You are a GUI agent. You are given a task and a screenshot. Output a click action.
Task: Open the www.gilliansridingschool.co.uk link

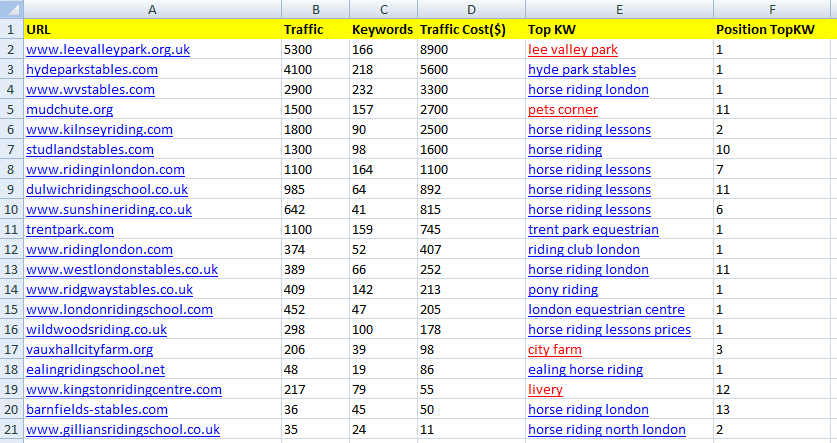coord(123,430)
